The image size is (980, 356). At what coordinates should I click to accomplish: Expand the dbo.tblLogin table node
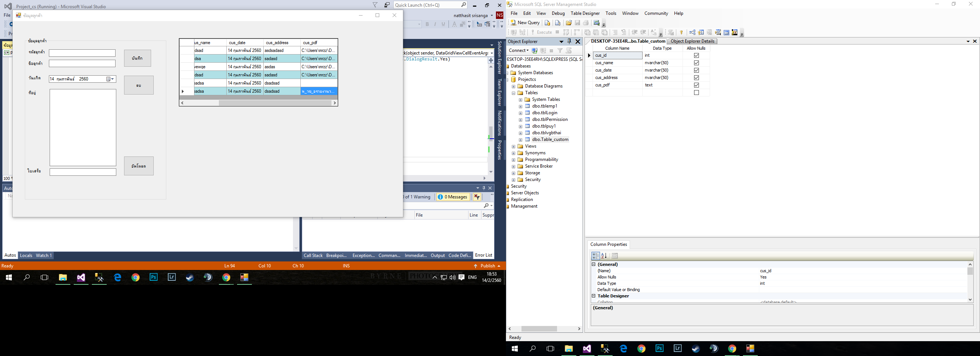coord(520,113)
